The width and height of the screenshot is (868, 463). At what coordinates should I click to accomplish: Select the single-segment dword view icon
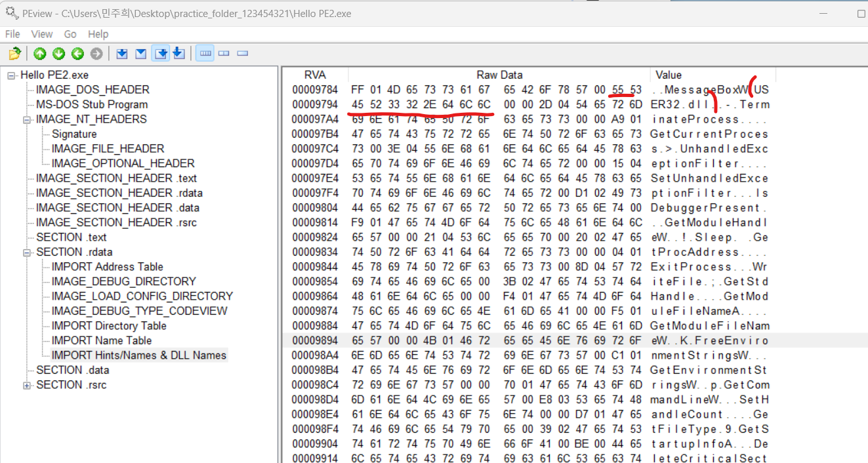click(242, 54)
